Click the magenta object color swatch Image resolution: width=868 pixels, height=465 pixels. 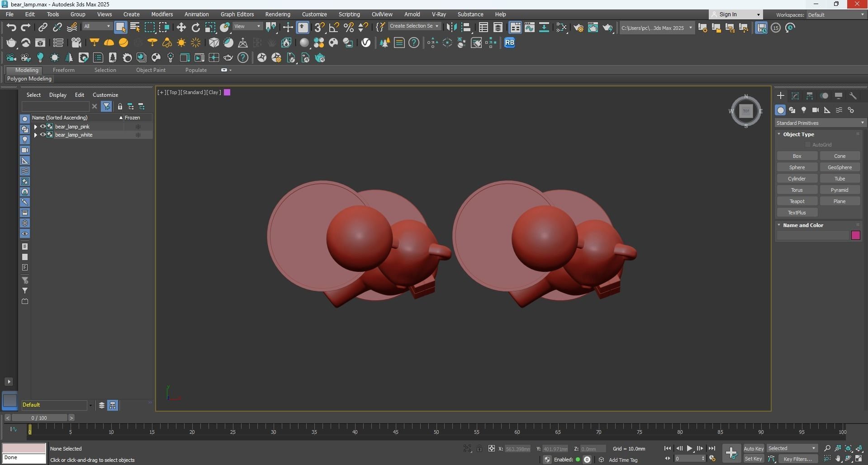coord(855,235)
